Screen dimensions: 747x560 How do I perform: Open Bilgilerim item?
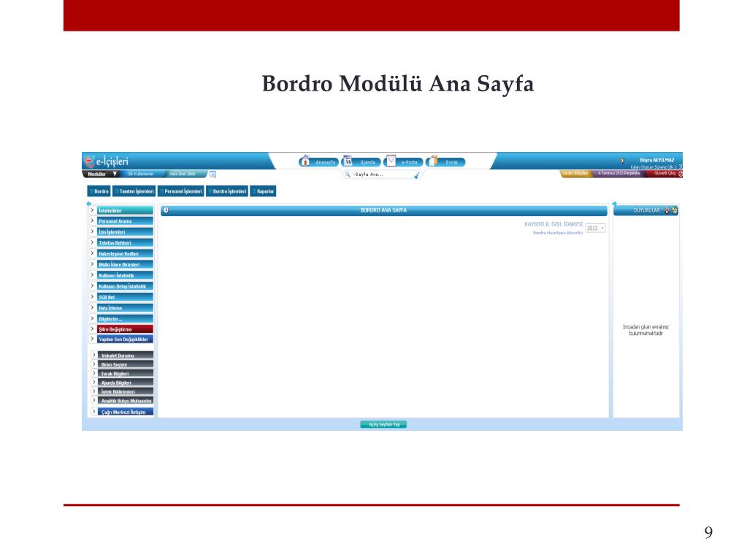[x=126, y=318]
